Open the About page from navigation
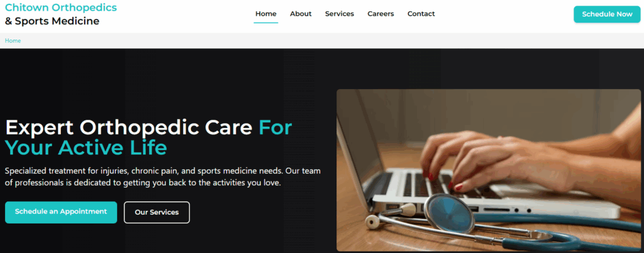644x253 pixels. tap(301, 14)
